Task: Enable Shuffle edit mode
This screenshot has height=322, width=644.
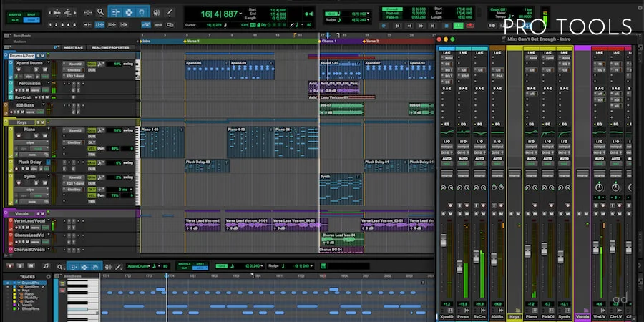Action: coord(15,15)
